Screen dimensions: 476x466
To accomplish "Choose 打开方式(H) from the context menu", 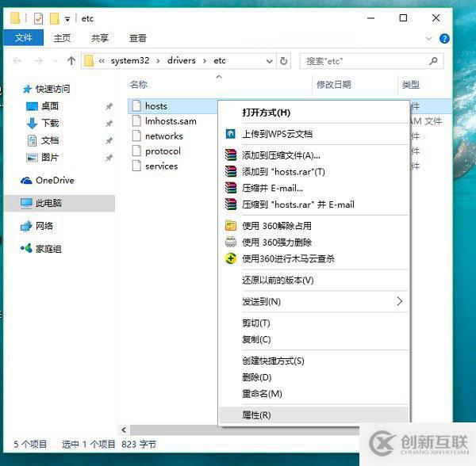I will (x=314, y=113).
